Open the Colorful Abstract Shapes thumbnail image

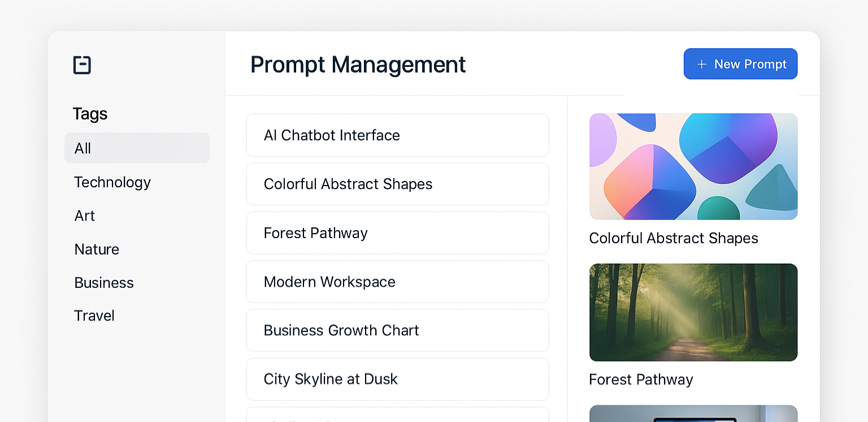coord(693,166)
